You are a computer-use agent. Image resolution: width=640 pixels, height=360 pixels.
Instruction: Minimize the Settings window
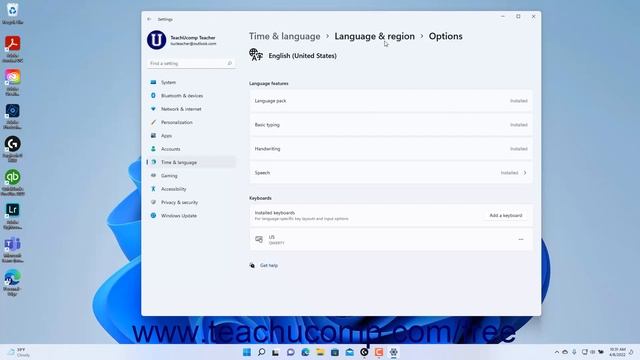point(503,16)
